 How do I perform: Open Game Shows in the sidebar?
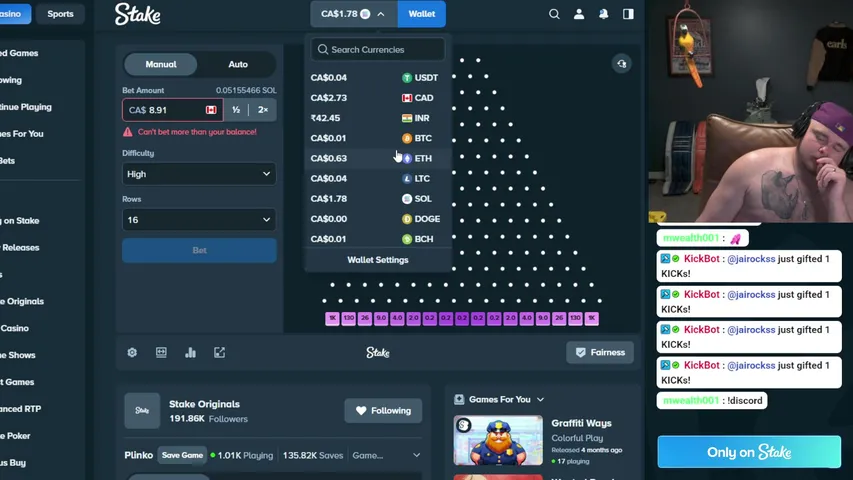point(18,355)
